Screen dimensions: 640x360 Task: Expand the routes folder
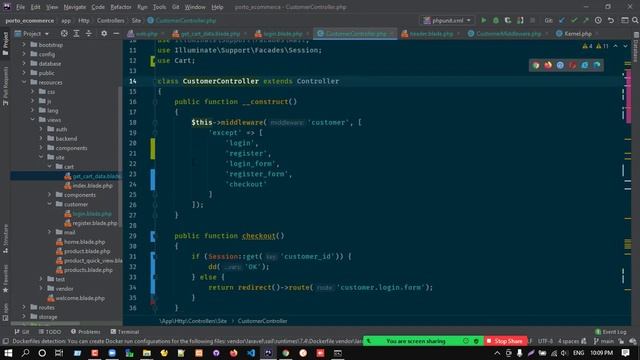point(24,307)
